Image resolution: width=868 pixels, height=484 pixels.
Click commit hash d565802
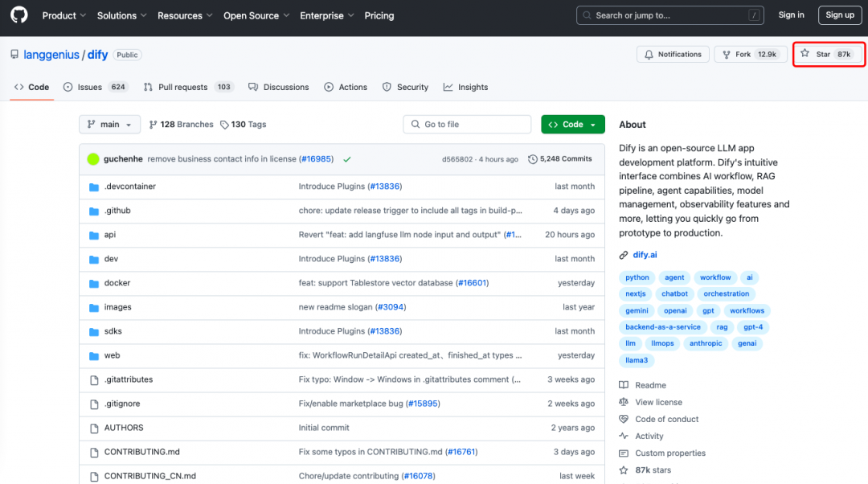click(457, 159)
